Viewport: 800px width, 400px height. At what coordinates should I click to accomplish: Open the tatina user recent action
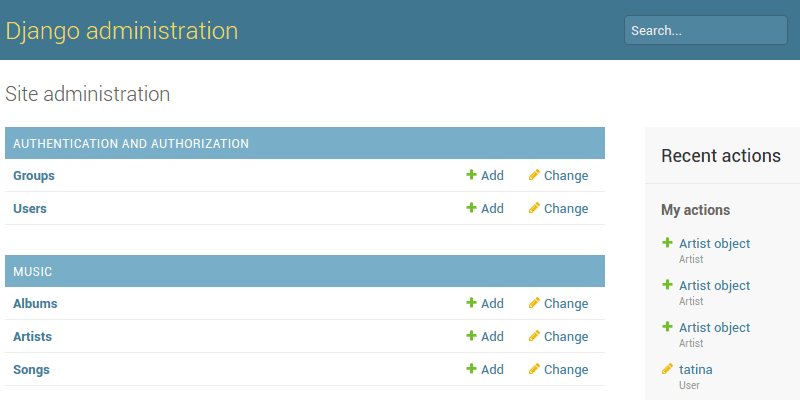(696, 370)
